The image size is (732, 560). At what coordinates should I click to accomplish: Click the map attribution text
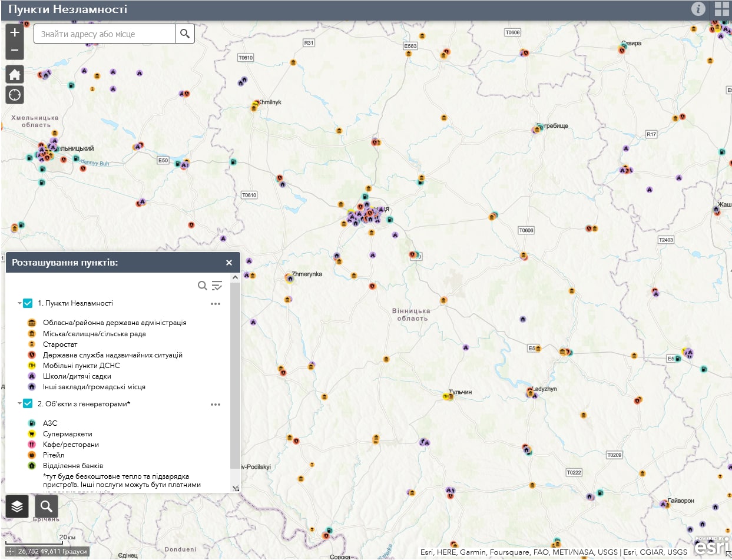pos(554,552)
